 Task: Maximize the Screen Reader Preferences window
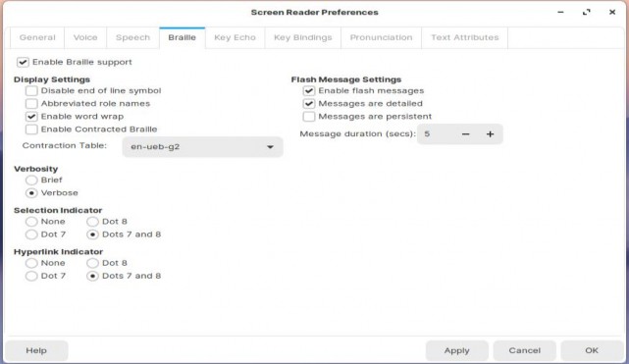[x=587, y=13]
